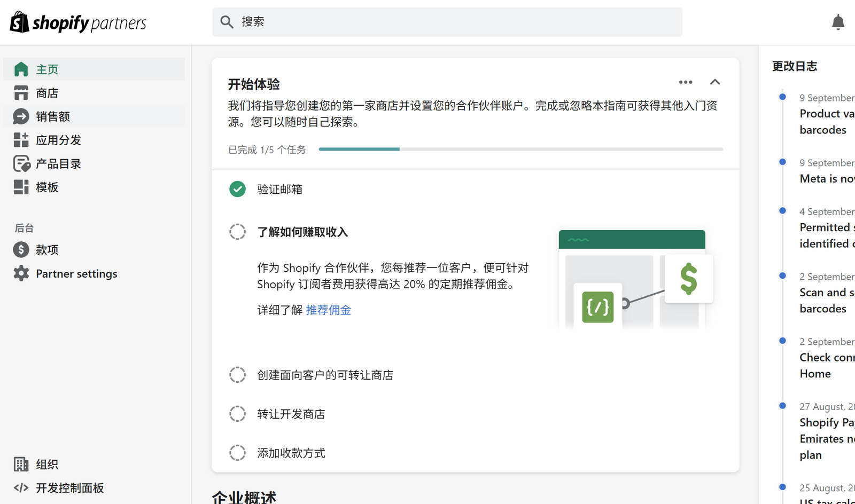Click in the 搜索 search field
This screenshot has height=504, width=855.
click(447, 22)
